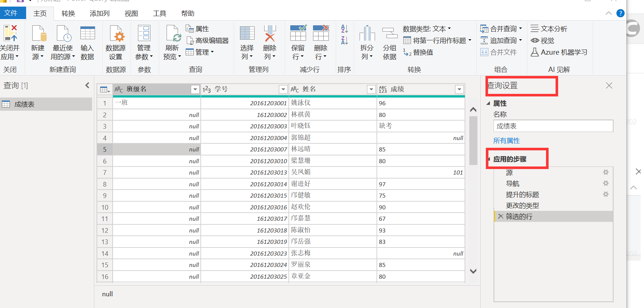Open settings gear for 源 step
Screen dimensions: 644x308
tap(606, 172)
